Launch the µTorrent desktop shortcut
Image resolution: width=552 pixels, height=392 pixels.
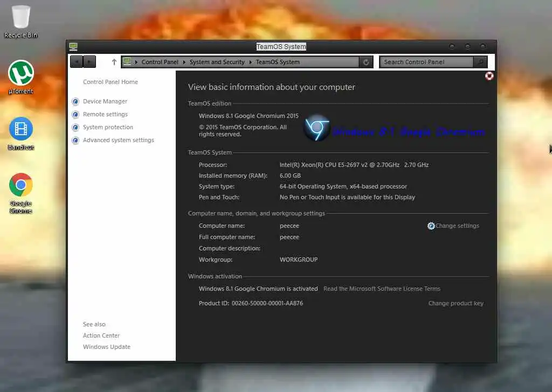(21, 77)
